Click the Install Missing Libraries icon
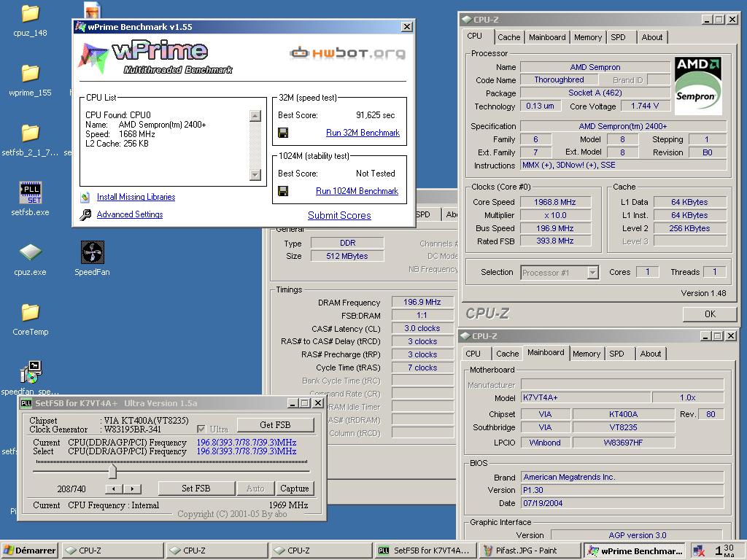Screen dimensions: 747x560 pos(85,197)
